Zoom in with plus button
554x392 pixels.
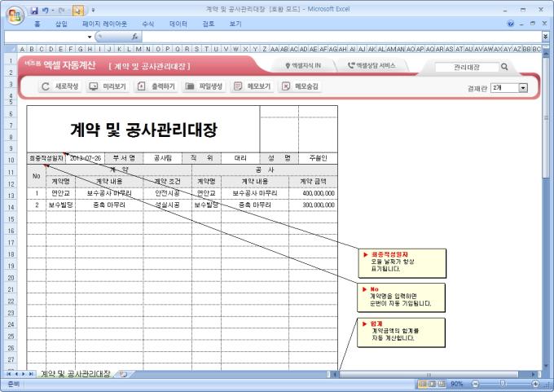[535, 384]
